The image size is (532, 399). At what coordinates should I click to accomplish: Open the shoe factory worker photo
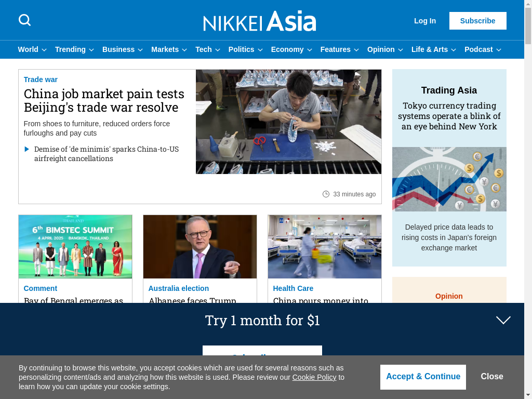pos(288,122)
